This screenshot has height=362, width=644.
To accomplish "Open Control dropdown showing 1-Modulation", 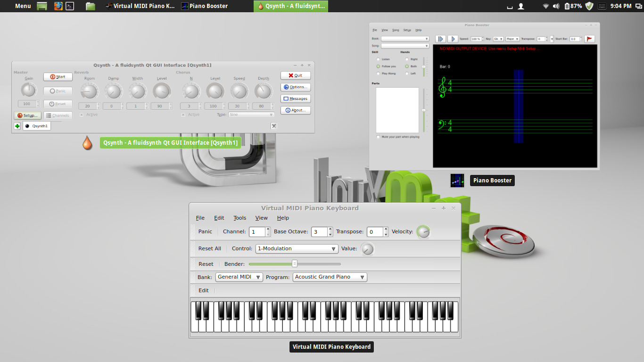I will coord(297,248).
